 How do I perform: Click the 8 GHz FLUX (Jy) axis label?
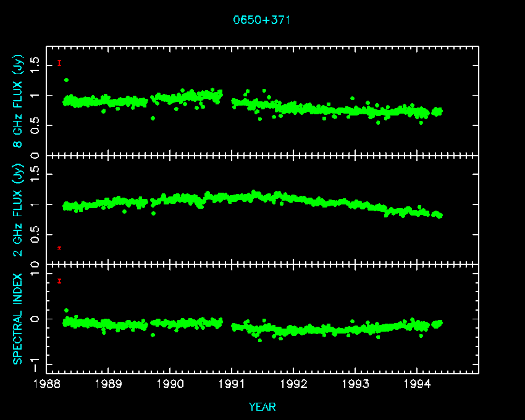coord(19,101)
